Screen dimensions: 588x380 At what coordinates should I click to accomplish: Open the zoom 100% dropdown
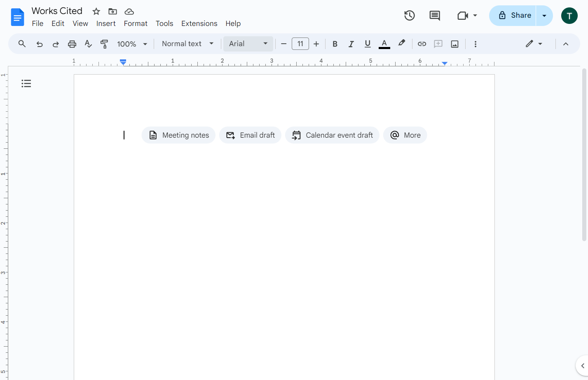coord(132,44)
